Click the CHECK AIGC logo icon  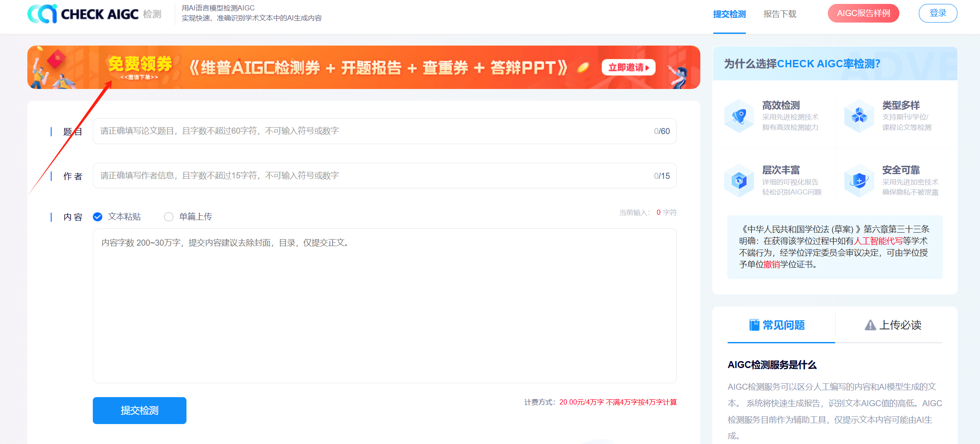(42, 14)
